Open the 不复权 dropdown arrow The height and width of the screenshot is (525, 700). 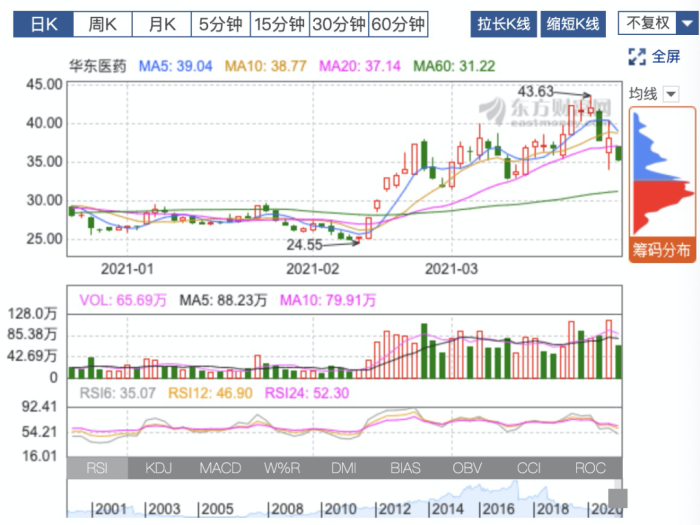(x=687, y=24)
